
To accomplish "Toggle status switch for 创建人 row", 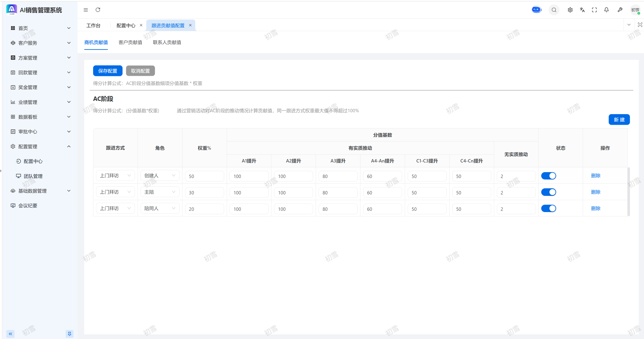I will pos(549,176).
